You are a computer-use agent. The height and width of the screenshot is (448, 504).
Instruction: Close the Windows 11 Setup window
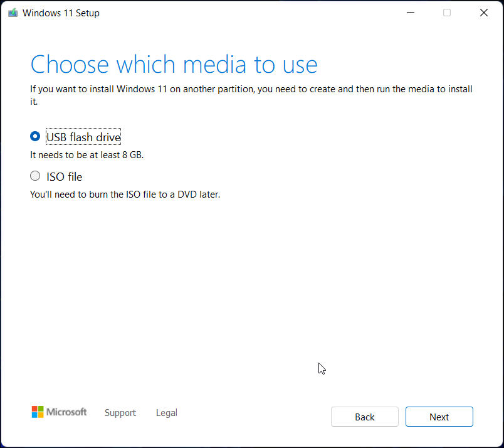tap(483, 12)
